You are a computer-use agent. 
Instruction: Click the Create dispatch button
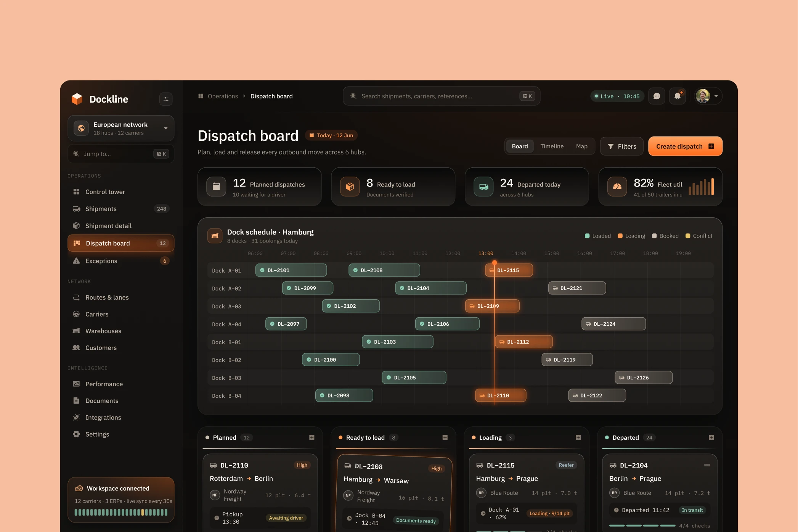[x=685, y=146]
